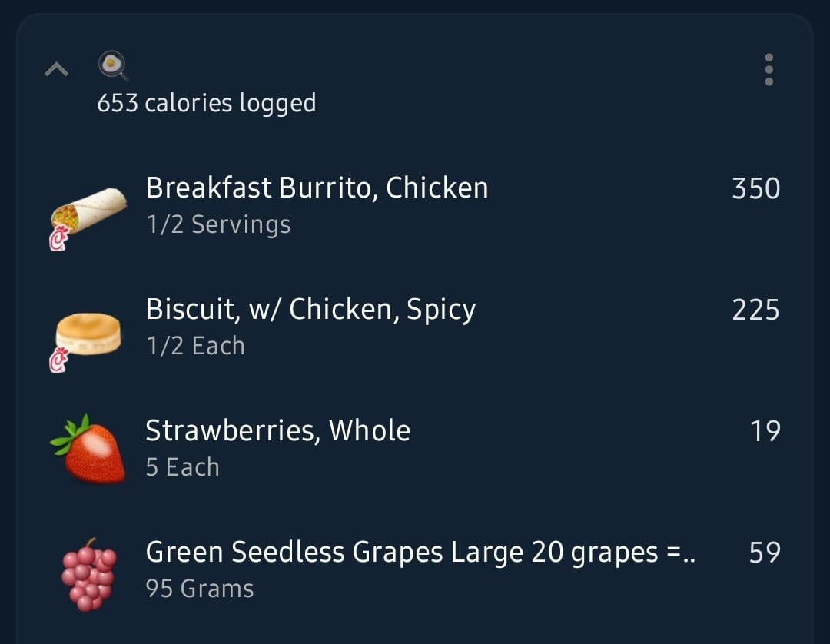This screenshot has height=644, width=830.
Task: Click the Chick-fil-A logo badge on biscuit
Action: [x=59, y=360]
